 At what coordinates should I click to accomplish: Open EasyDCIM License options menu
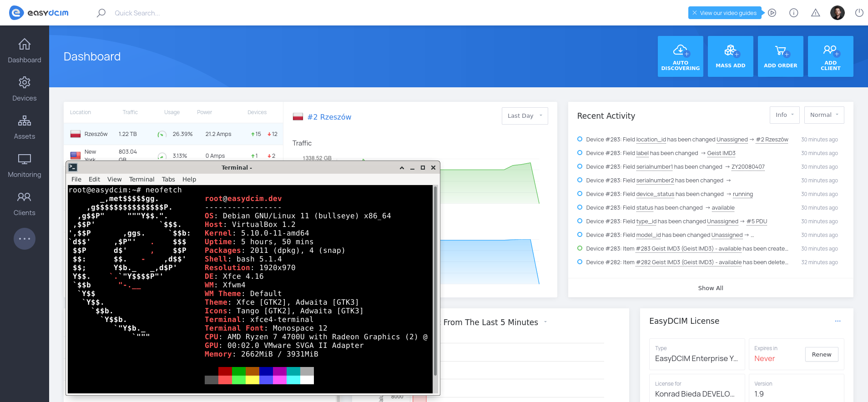pyautogui.click(x=838, y=321)
